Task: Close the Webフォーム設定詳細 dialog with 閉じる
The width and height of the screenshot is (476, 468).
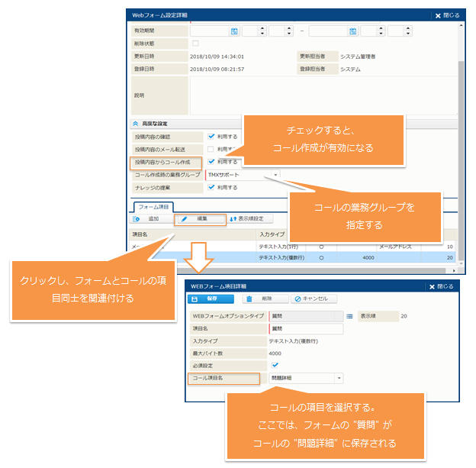Action: point(448,15)
